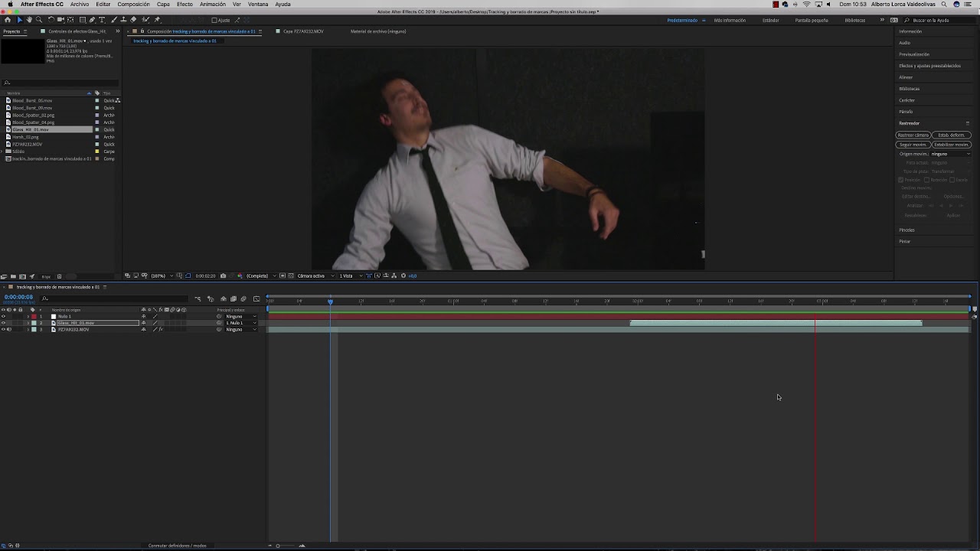Viewport: 980px width, 551px height.
Task: Click the blue current-time indicator marker
Action: pyautogui.click(x=331, y=302)
